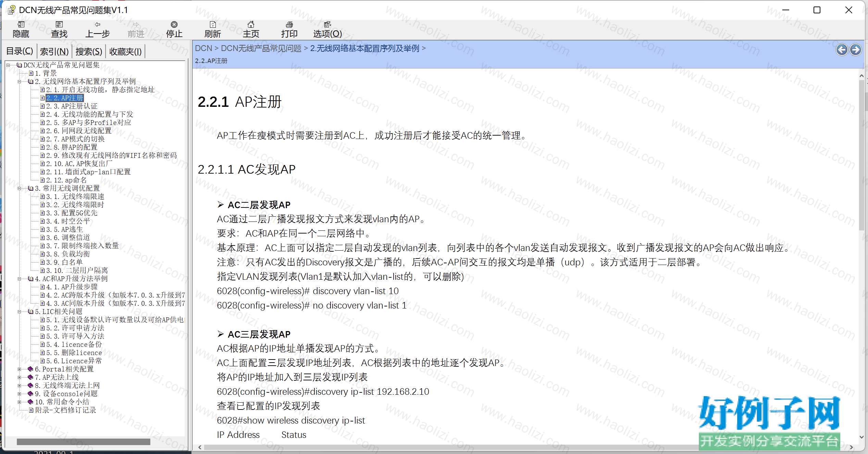Open topic 3.10. 二层用户隔离
This screenshot has height=454, width=868.
[x=77, y=270]
